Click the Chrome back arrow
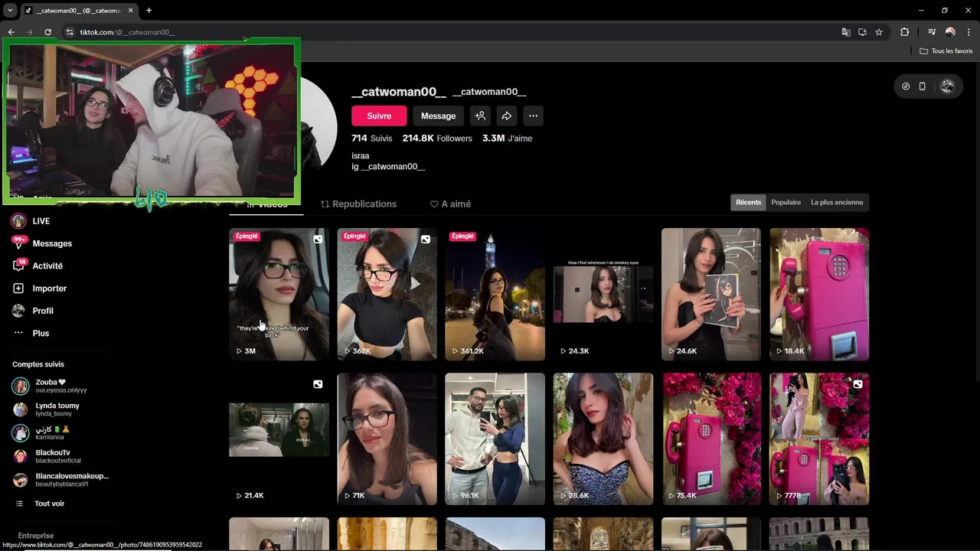Image resolution: width=980 pixels, height=551 pixels. point(11,32)
